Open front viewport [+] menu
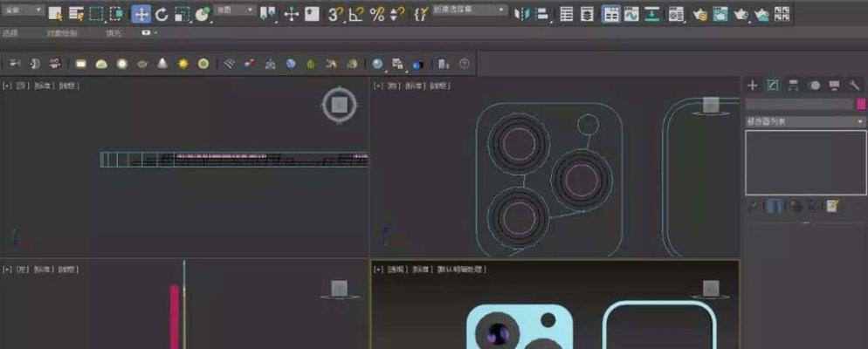 [379, 86]
